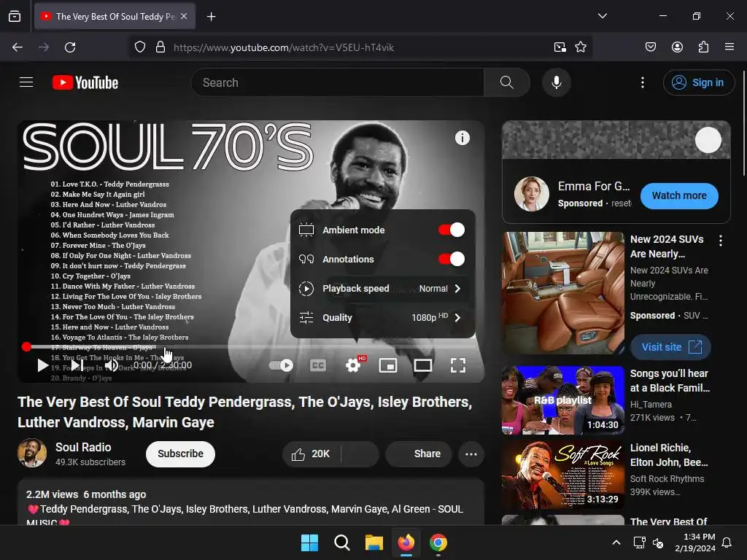Screen dimensions: 747x560
Task: Click Watch more on sponsored ad
Action: coord(679,195)
